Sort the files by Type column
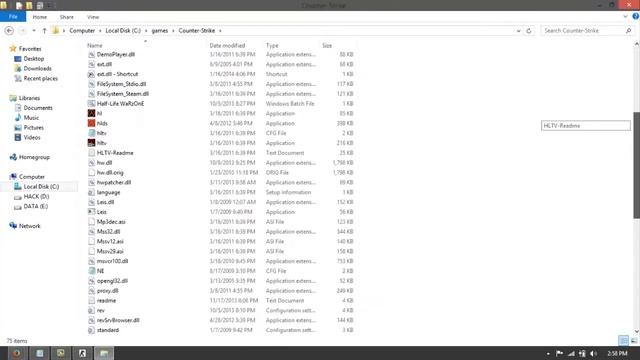 pos(272,45)
